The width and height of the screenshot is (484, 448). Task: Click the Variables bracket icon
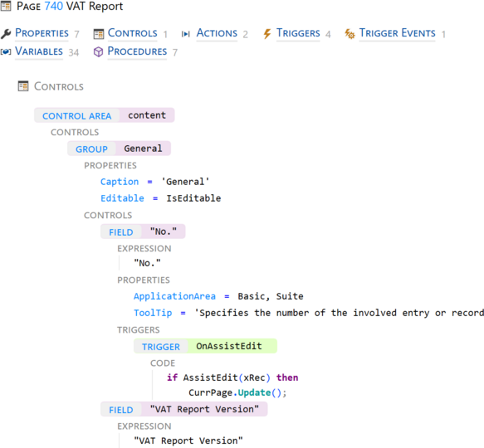tap(6, 51)
